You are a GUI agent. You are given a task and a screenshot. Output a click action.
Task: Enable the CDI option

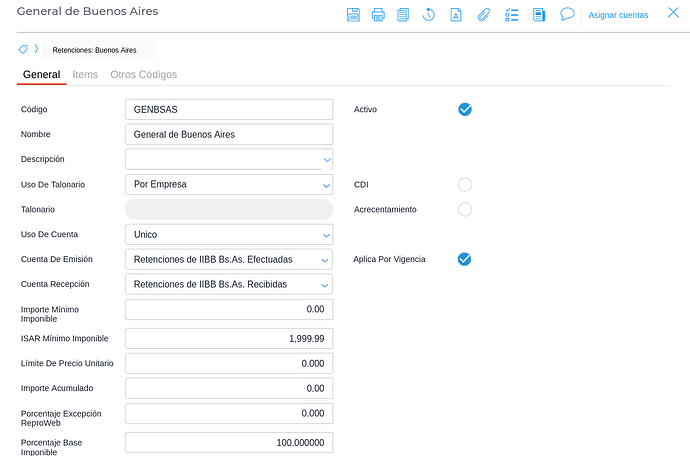click(x=464, y=185)
